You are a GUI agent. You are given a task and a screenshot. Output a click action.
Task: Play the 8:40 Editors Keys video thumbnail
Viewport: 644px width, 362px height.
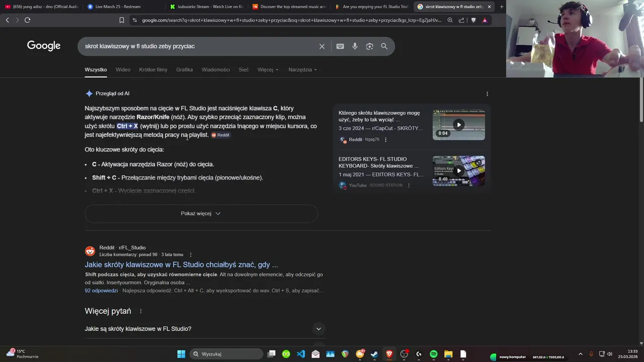[x=459, y=170]
